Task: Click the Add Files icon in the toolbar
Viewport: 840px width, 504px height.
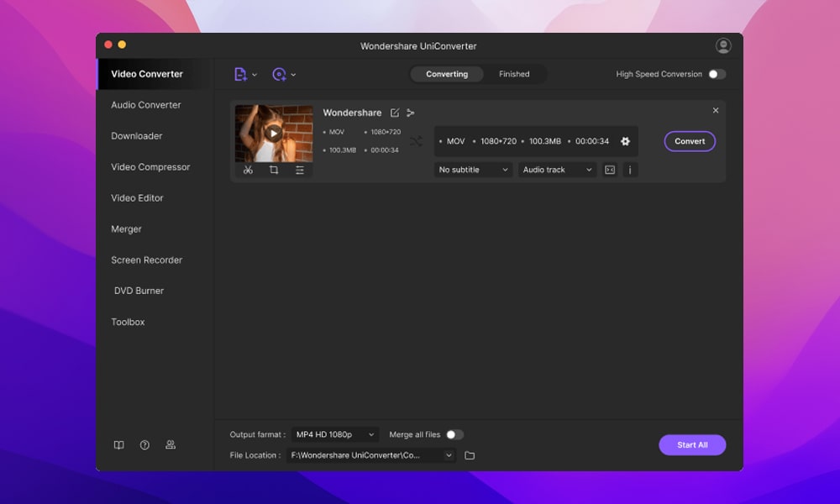Action: click(240, 74)
